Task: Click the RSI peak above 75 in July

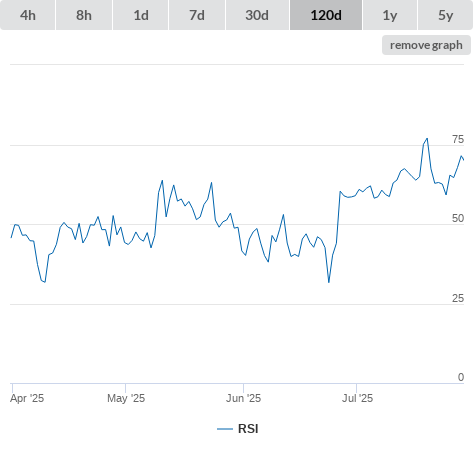Action: pyautogui.click(x=427, y=139)
